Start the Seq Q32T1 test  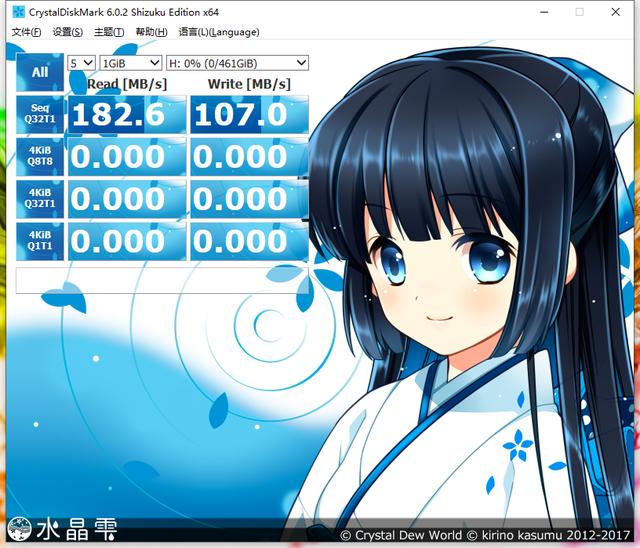[40, 115]
